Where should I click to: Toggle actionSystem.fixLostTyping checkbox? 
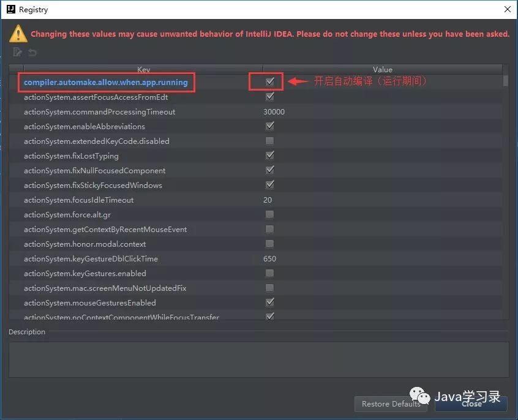(x=270, y=156)
